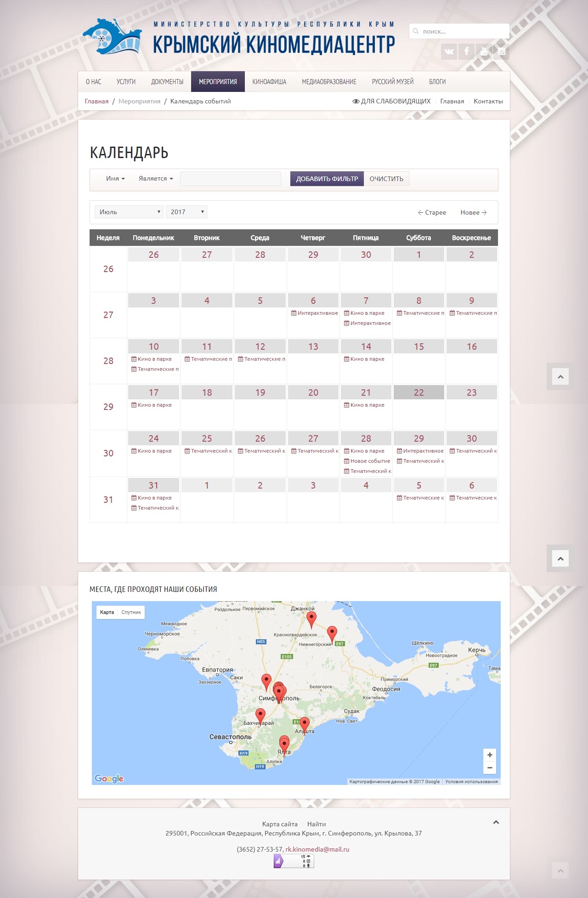The image size is (588, 898).
Task: Open the VK social page icon
Action: [x=449, y=51]
